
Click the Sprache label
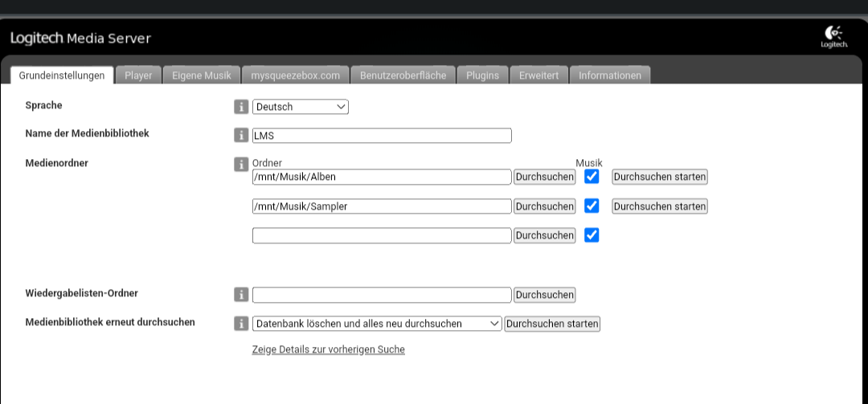tap(43, 105)
